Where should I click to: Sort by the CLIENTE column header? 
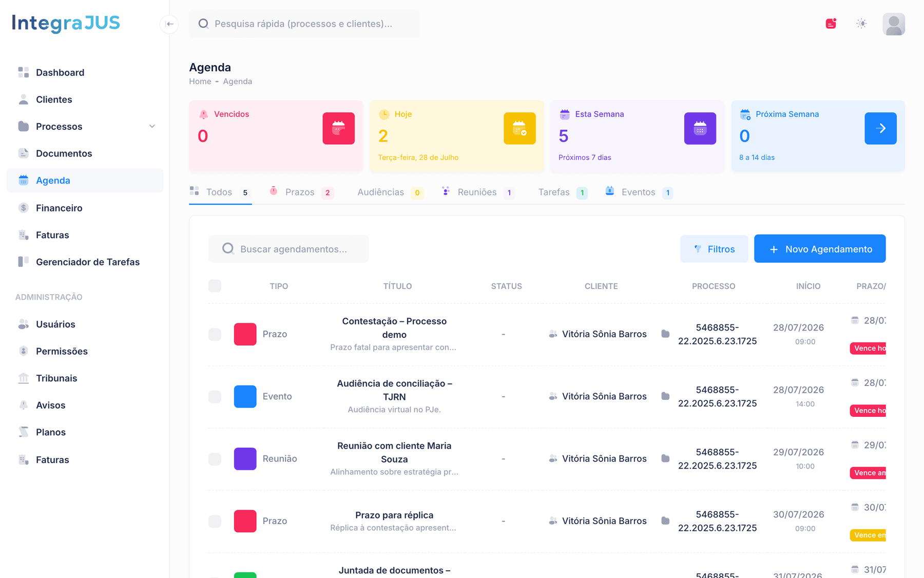[601, 286]
